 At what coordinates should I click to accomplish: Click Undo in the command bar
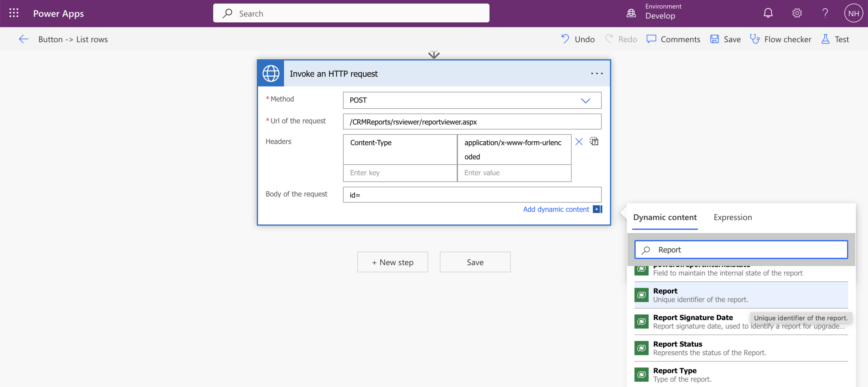click(x=578, y=39)
